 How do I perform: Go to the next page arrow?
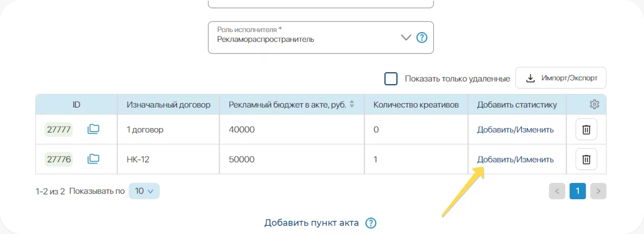[598, 191]
